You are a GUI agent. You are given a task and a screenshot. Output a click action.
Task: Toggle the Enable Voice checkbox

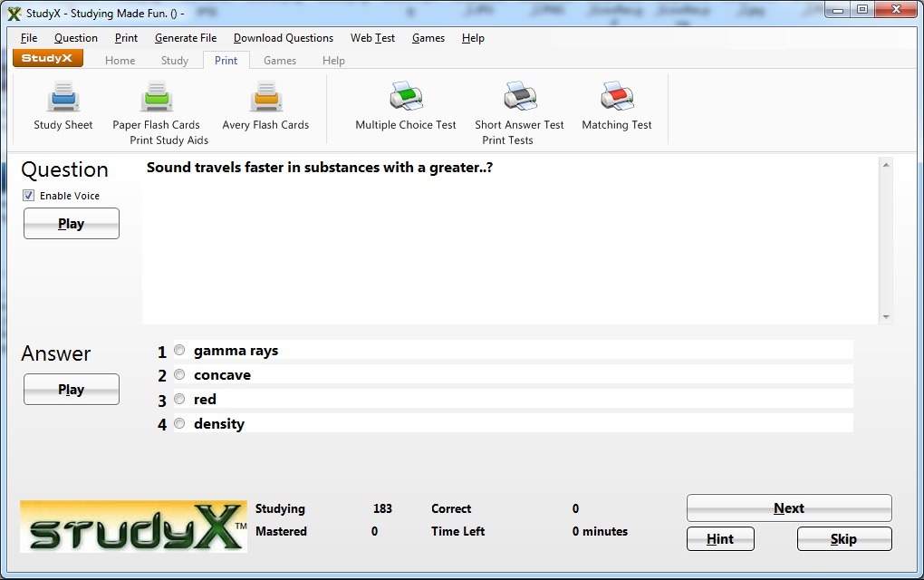pyautogui.click(x=28, y=195)
